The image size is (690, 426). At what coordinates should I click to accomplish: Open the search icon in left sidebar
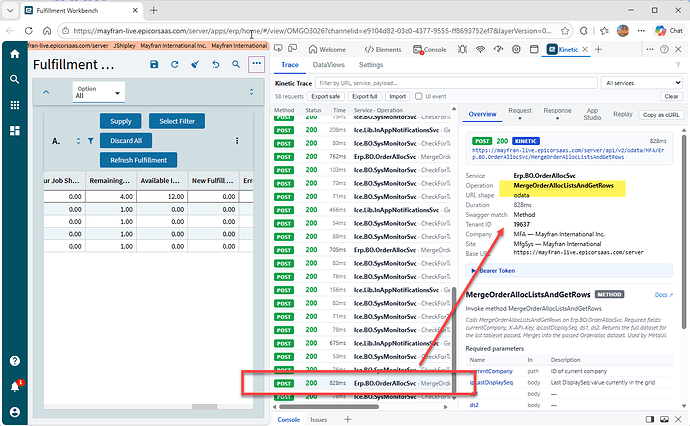tap(15, 79)
